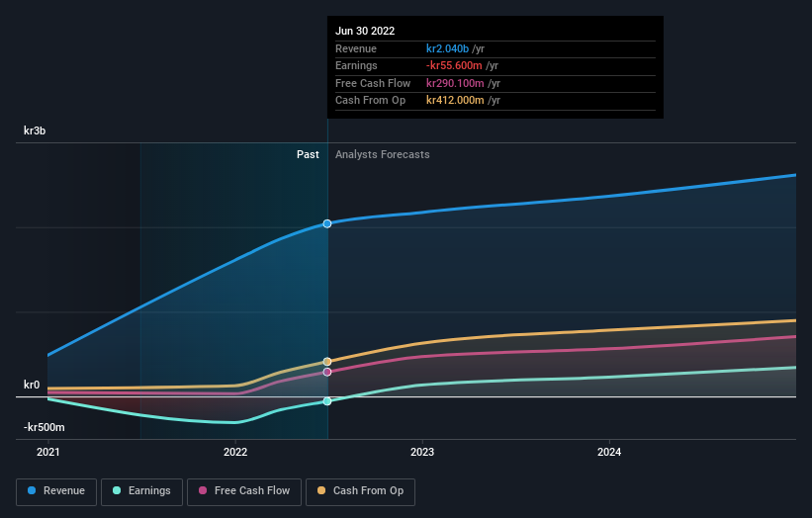Click the Jun 30 2022 tooltip date
812x518 pixels.
[x=365, y=31]
